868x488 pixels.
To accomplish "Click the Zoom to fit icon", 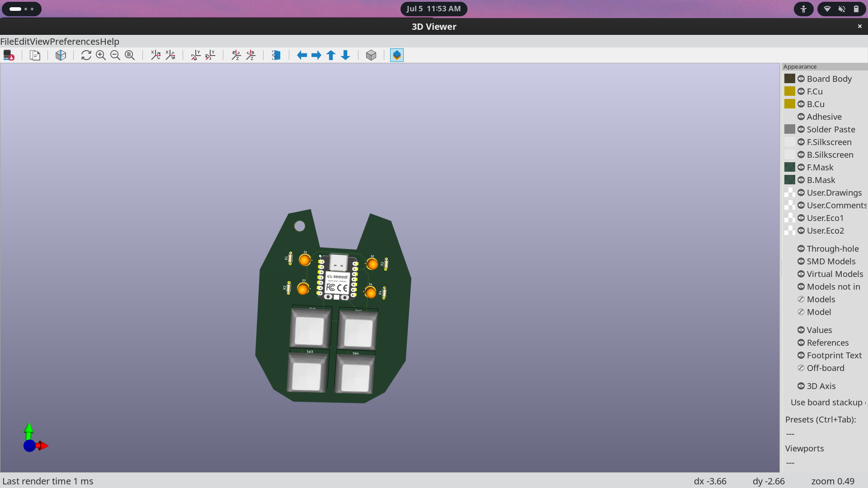I will click(x=130, y=55).
